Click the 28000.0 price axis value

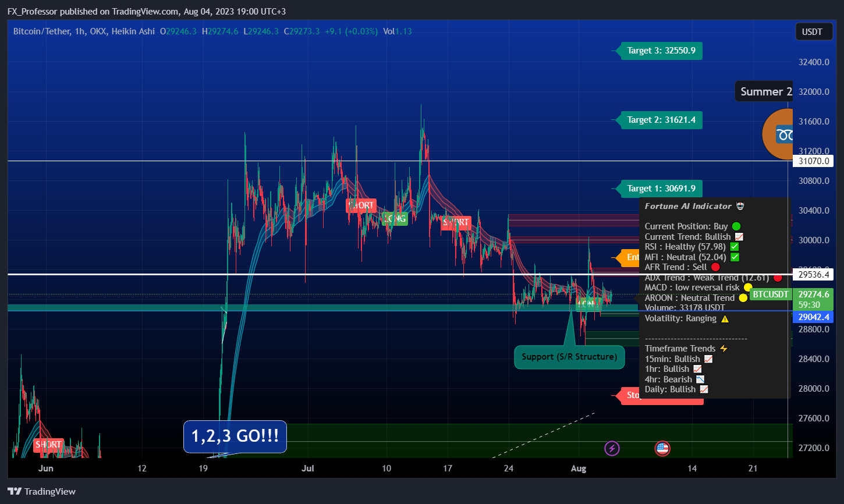click(x=813, y=389)
